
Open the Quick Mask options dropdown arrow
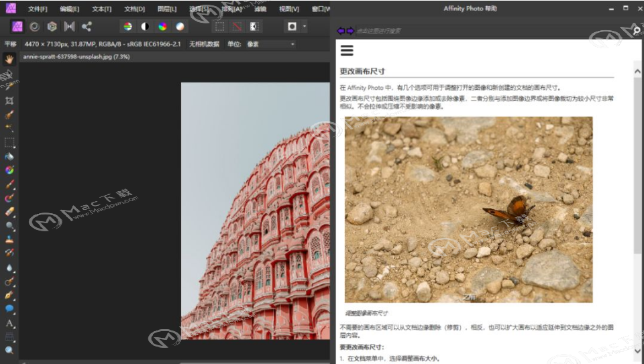coord(305,27)
